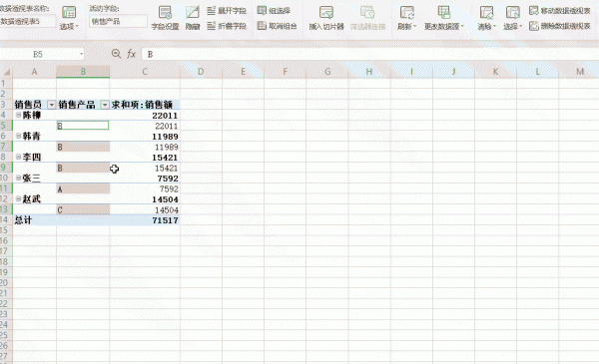Collapse the 韩青 row group
Viewport: 599px width, 364px height.
18,136
